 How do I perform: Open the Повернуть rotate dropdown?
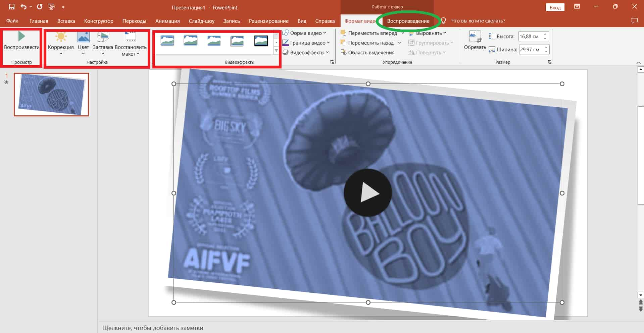pyautogui.click(x=427, y=52)
